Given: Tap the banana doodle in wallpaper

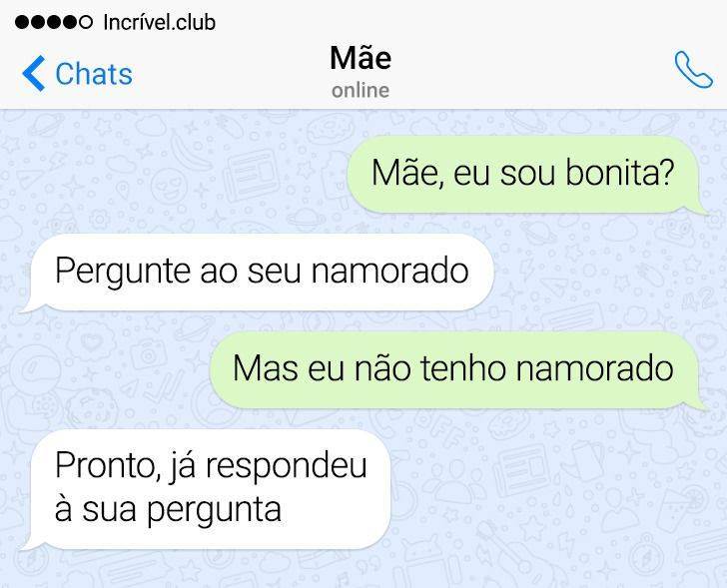Looking at the screenshot, I should pyautogui.click(x=189, y=150).
